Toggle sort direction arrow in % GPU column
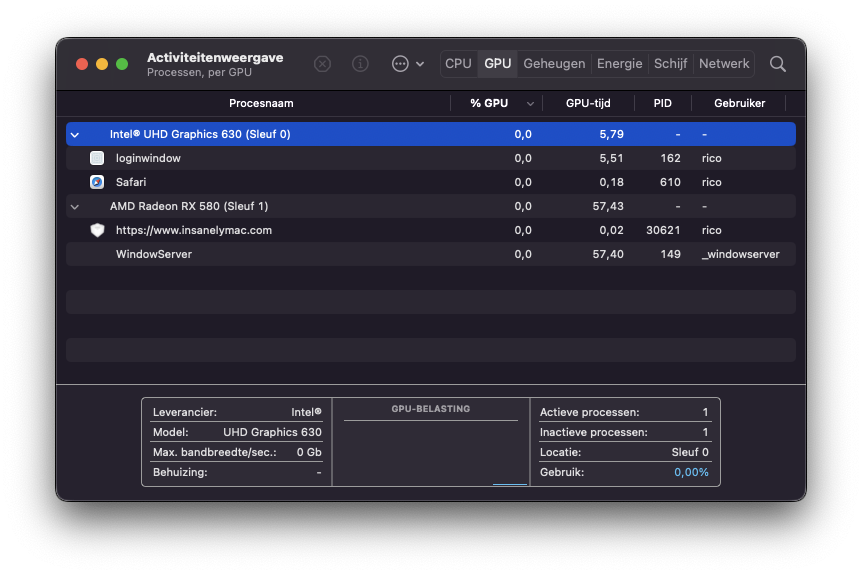The height and width of the screenshot is (575, 862). pyautogui.click(x=530, y=103)
